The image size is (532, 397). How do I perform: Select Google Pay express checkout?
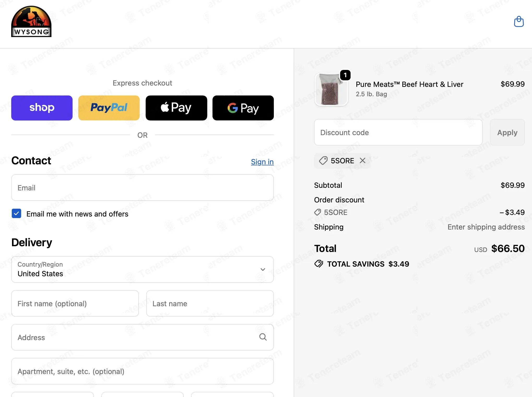point(243,108)
